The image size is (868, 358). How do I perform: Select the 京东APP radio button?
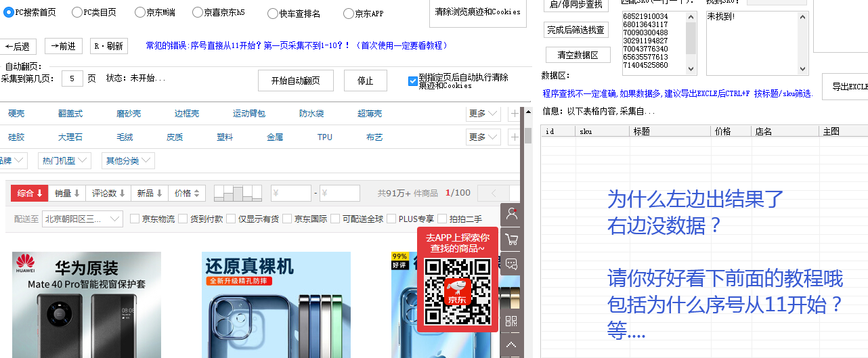(x=348, y=14)
